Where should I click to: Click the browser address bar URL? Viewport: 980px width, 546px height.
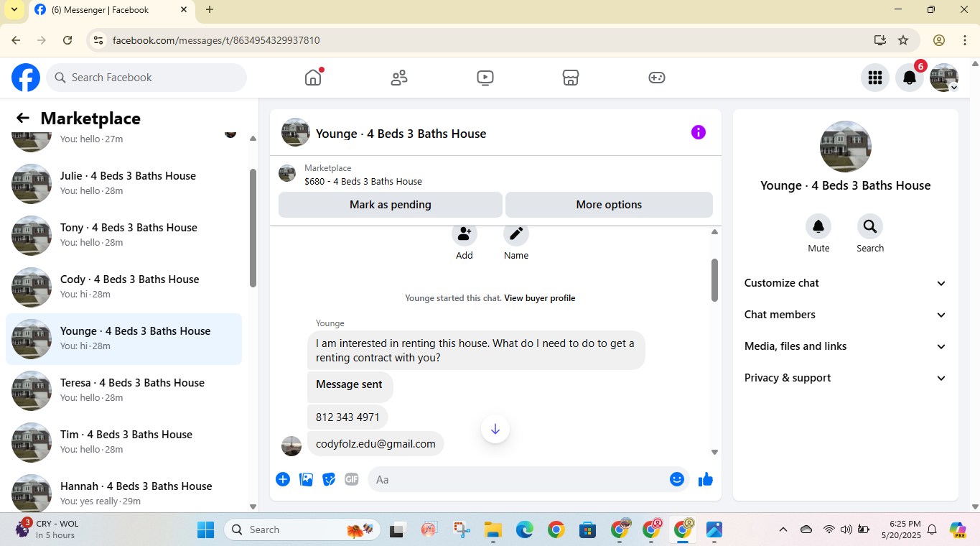[x=216, y=40]
